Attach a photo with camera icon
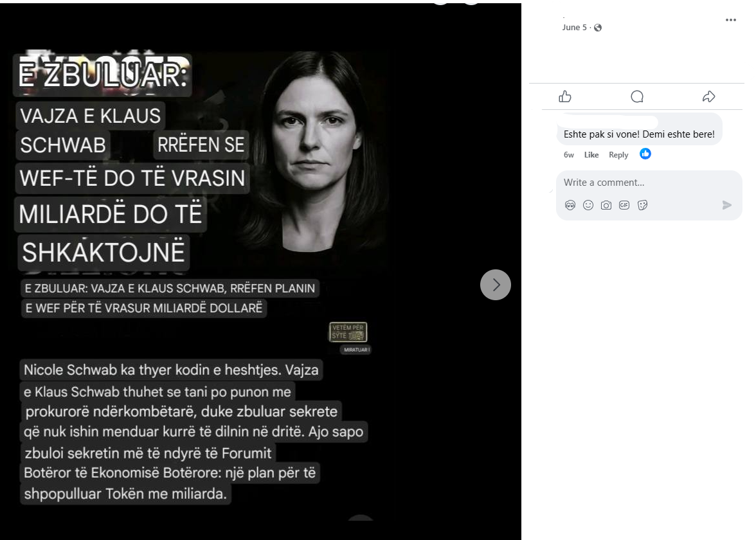This screenshot has width=756, height=540. click(x=606, y=206)
